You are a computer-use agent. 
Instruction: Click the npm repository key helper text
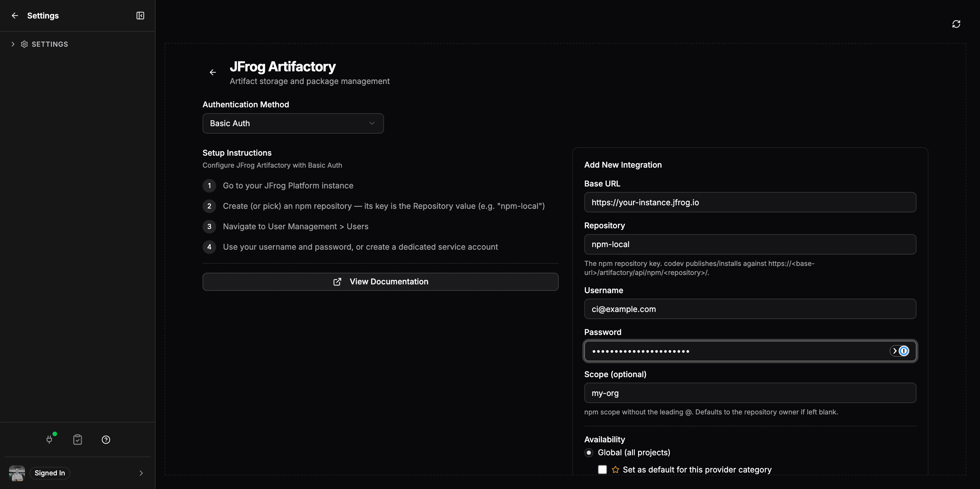(x=699, y=268)
